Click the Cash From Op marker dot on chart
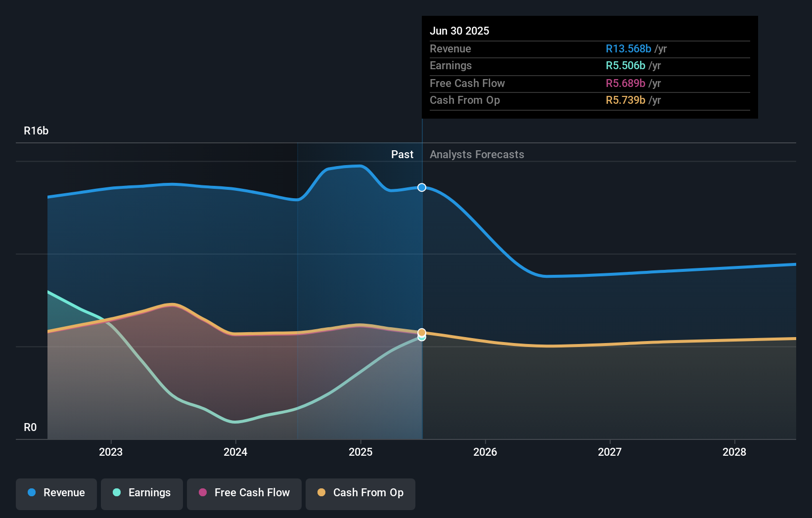812x518 pixels. click(421, 332)
